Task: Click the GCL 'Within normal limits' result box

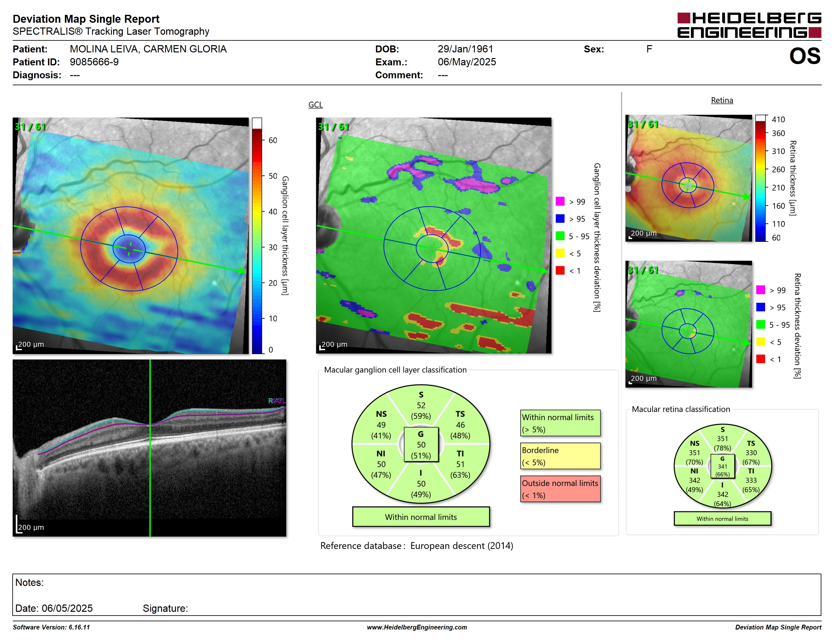Action: pos(421,517)
